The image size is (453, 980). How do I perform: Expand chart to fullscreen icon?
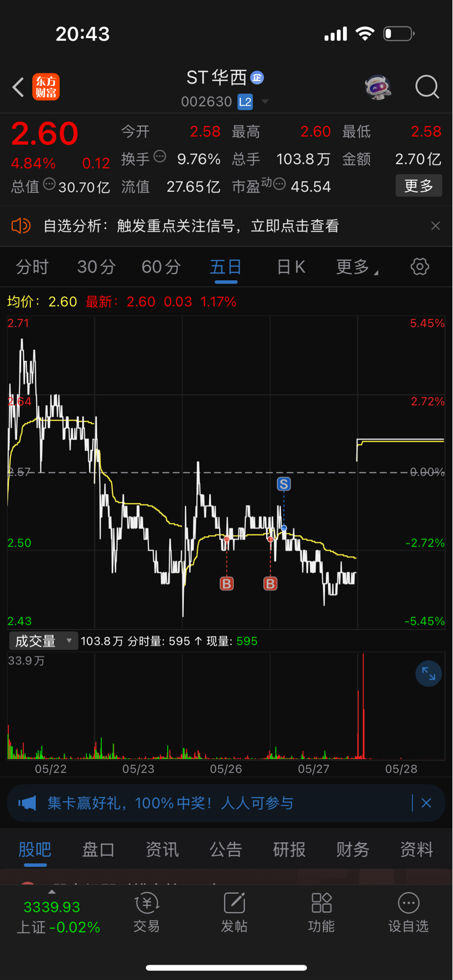(x=429, y=675)
